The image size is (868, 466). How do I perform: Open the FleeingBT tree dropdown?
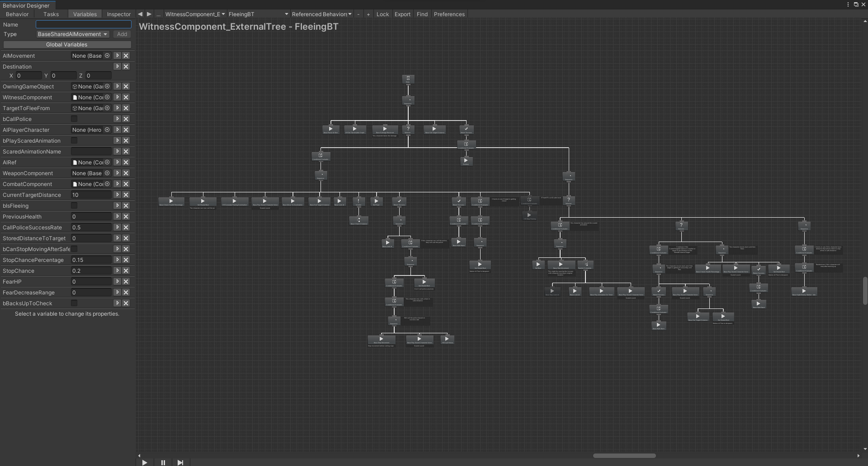(x=258, y=14)
